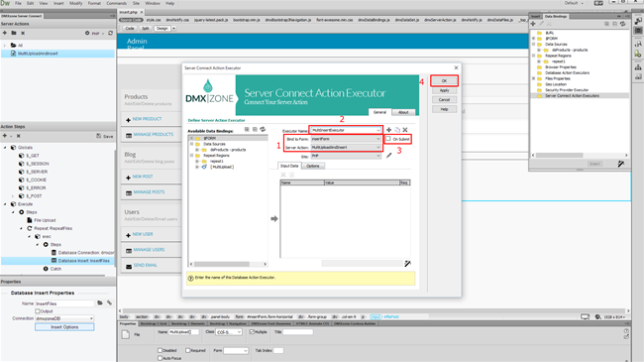Enable the On Submit checkbox

click(388, 139)
